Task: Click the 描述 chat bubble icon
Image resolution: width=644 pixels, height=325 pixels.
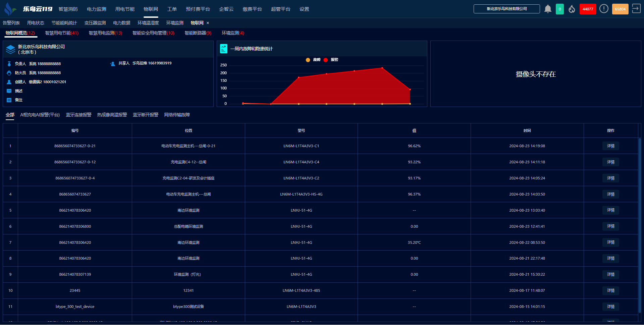Action: coord(9,91)
